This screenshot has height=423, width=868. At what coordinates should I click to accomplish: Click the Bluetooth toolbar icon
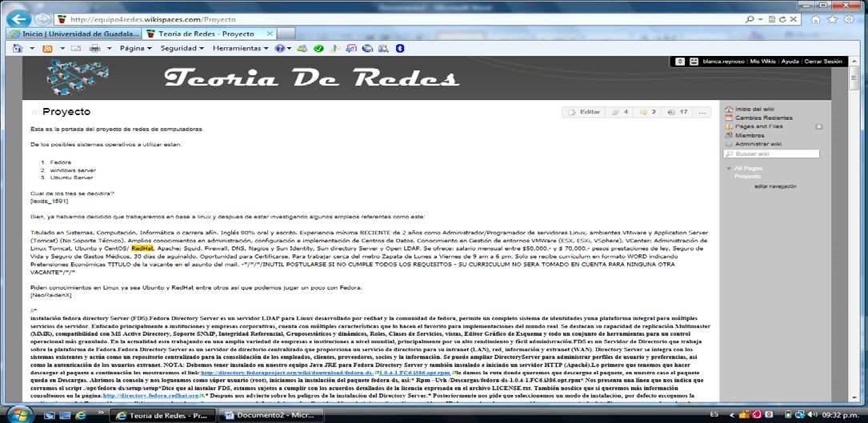400,48
